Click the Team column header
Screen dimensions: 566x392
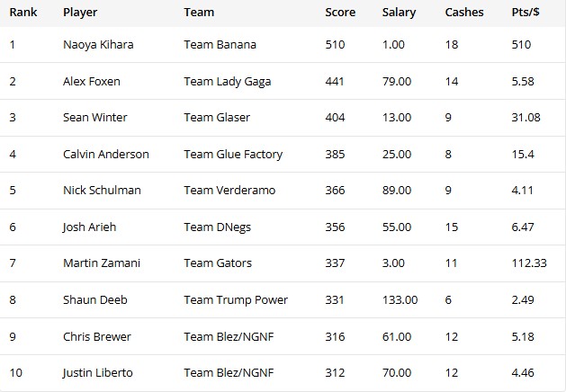tap(199, 13)
